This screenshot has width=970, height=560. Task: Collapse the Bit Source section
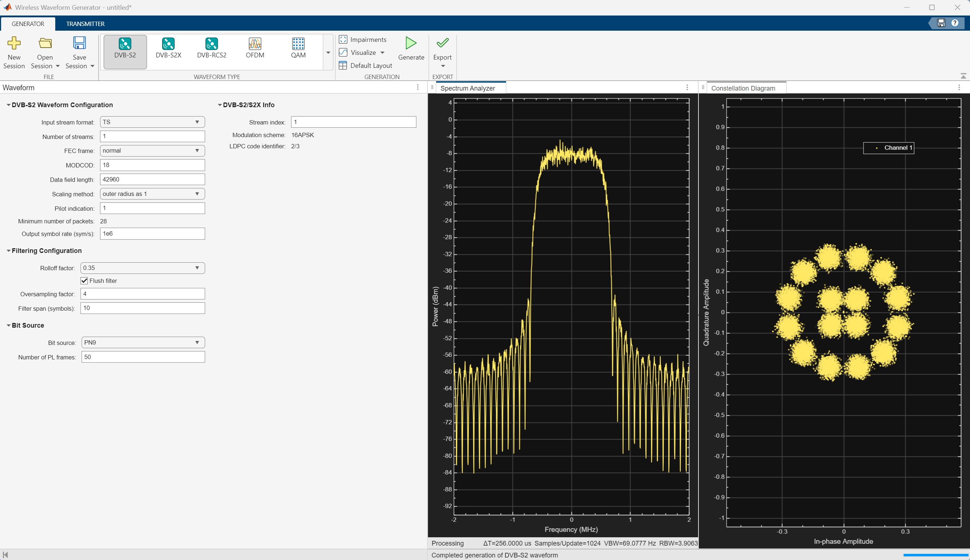click(8, 325)
